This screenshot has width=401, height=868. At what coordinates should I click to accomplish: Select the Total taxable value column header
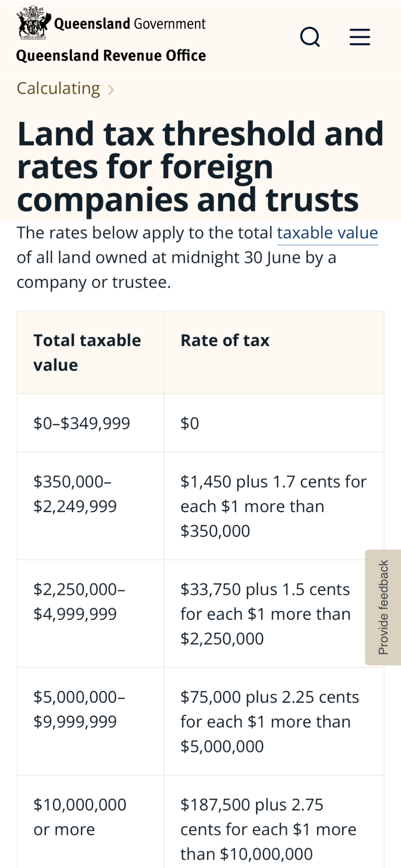point(87,352)
